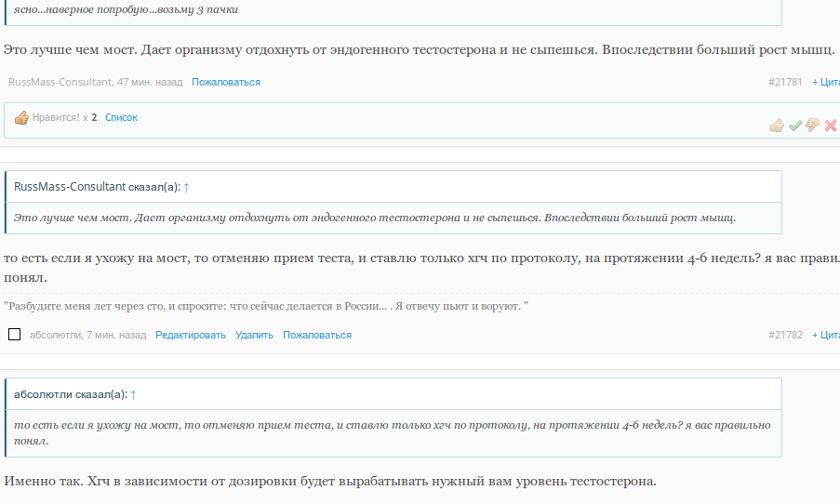Open the Список list of likes
840x504 pixels.
[121, 118]
